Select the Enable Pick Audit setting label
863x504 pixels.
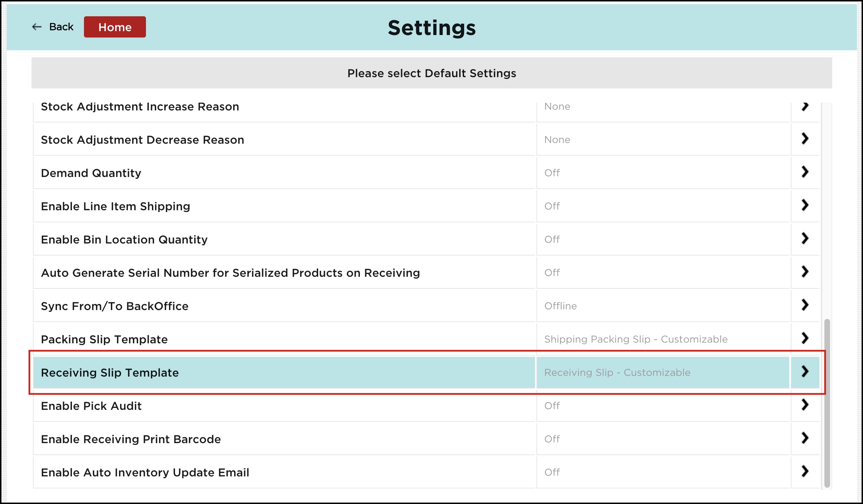[x=91, y=406]
